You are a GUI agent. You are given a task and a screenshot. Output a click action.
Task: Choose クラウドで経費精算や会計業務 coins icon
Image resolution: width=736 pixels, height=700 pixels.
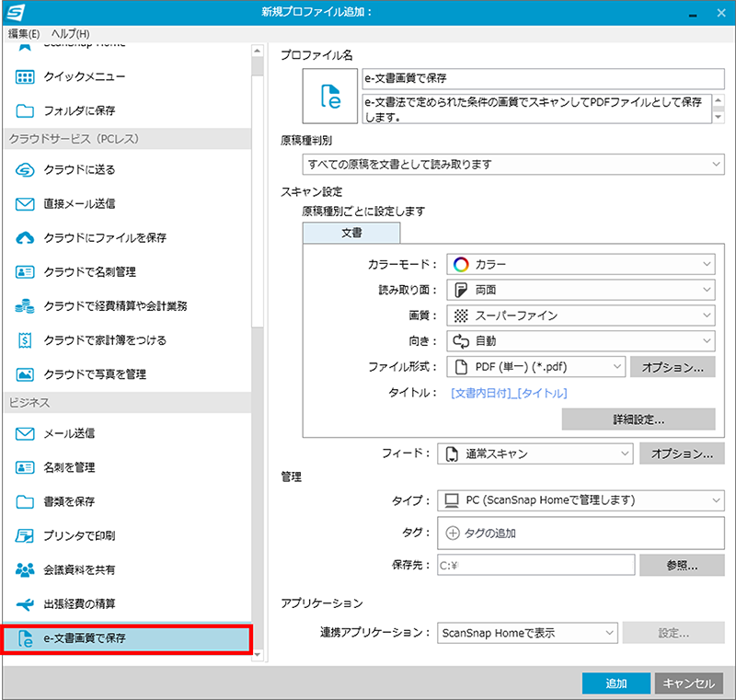[26, 305]
